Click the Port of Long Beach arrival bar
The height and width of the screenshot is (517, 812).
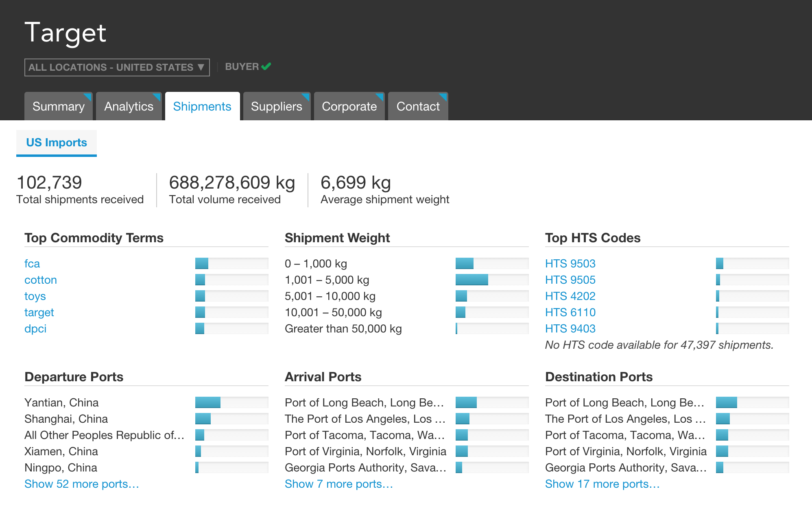(492, 402)
